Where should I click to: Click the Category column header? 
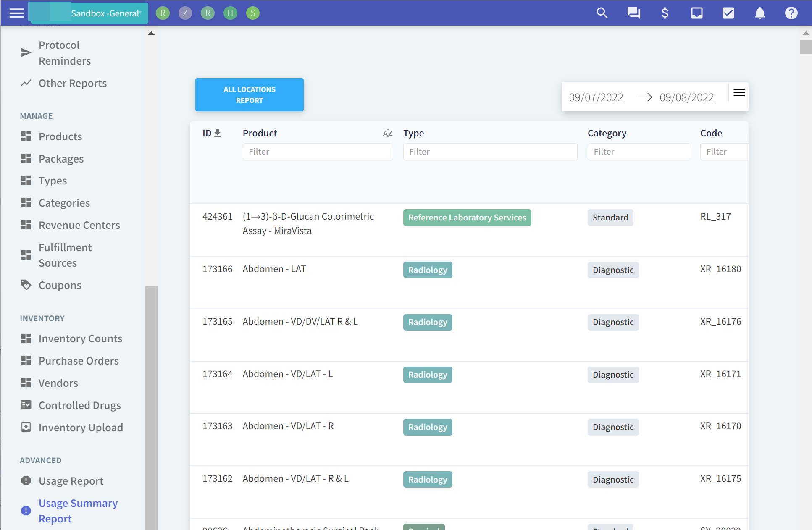[607, 133]
